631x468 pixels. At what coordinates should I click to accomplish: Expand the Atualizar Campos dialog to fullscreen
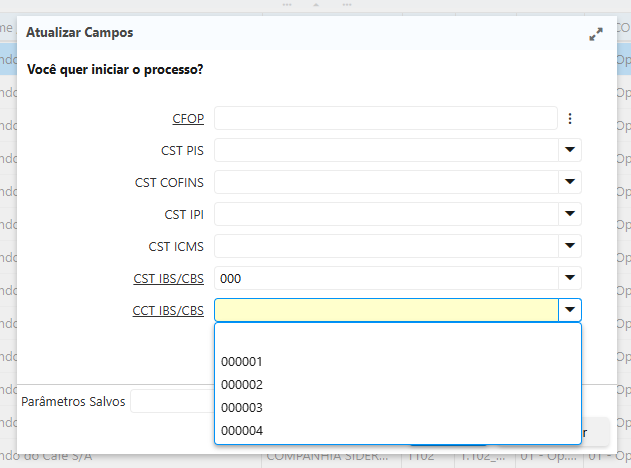click(x=596, y=34)
